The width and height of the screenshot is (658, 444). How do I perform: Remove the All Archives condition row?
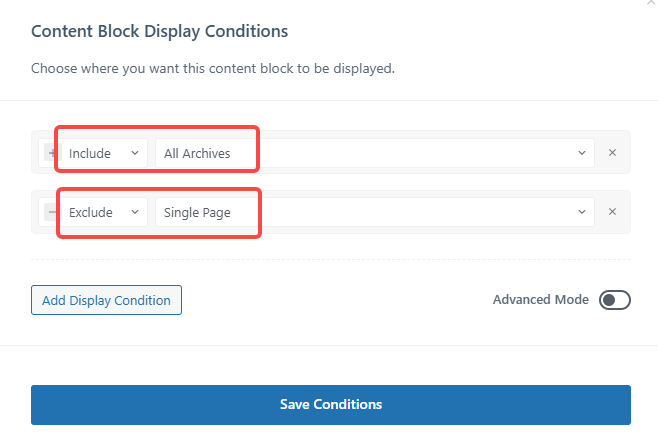(612, 153)
